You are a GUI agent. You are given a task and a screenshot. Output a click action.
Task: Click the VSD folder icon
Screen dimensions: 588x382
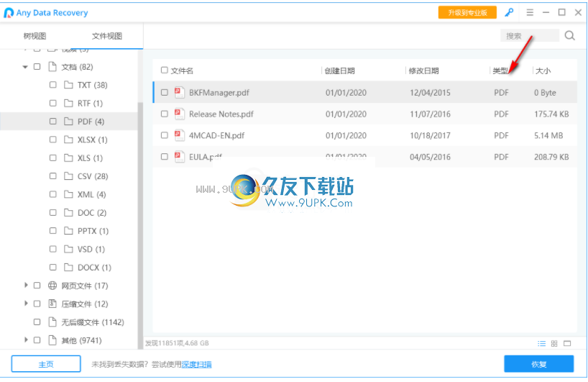(x=68, y=249)
